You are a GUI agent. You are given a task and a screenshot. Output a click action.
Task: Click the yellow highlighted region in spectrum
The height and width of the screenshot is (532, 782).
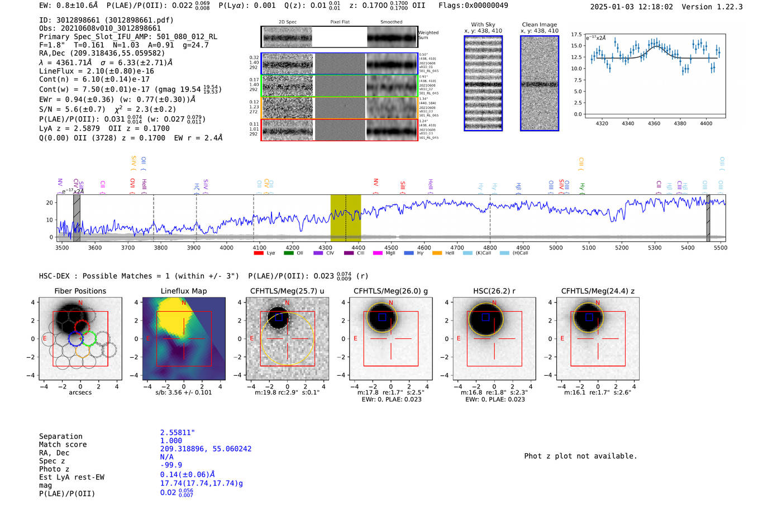[346, 218]
